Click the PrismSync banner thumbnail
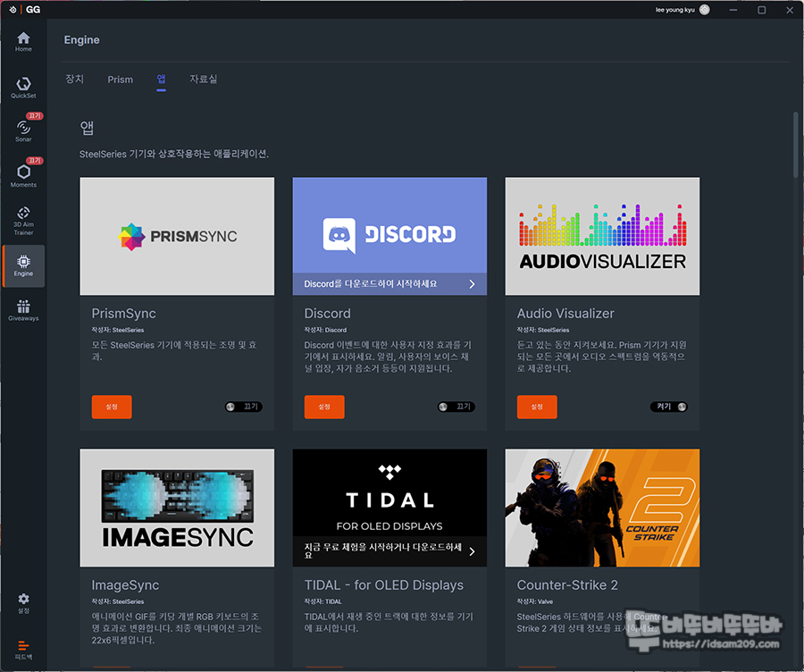The height and width of the screenshot is (672, 804). 177,236
